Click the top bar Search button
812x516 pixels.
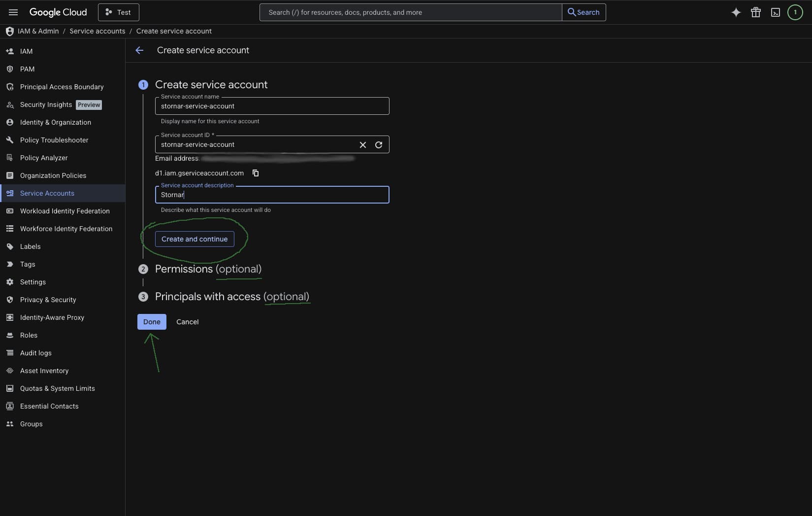pos(584,12)
